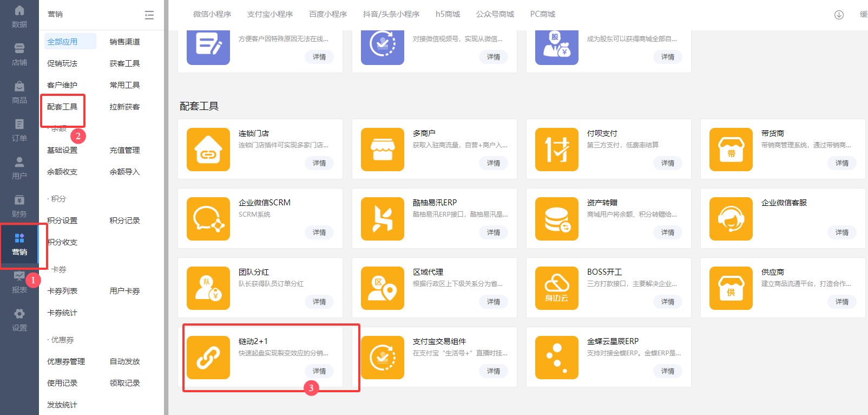Open 用户卡券 menu entry
The image size is (868, 415).
point(125,291)
